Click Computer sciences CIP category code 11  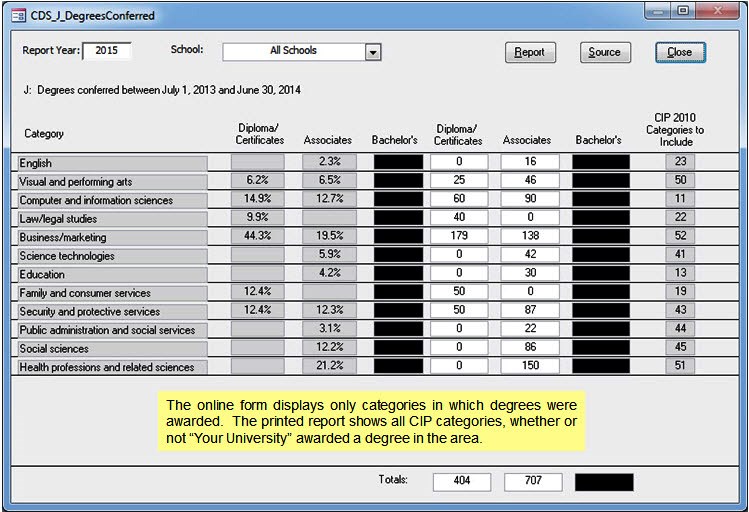click(680, 199)
